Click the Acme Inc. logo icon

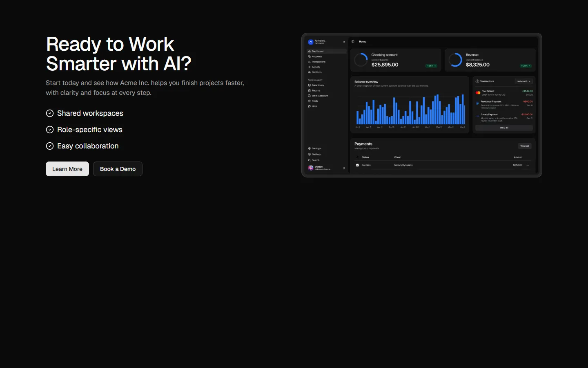tap(311, 42)
